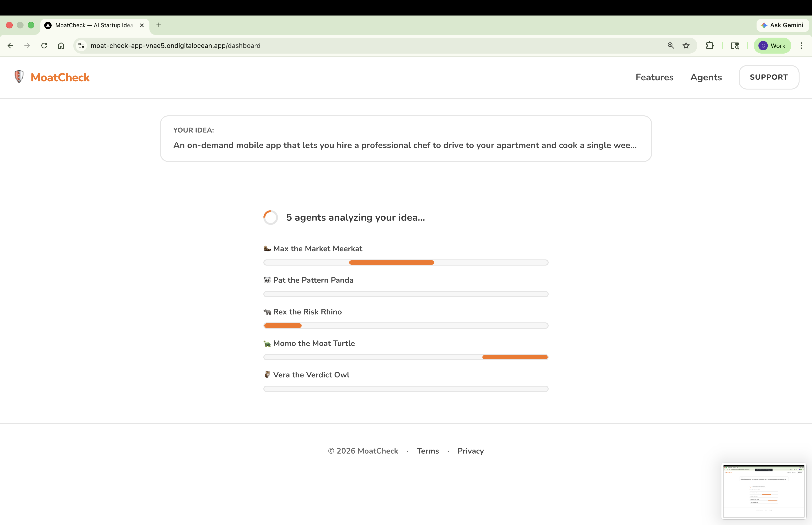The height and width of the screenshot is (525, 812).
Task: Bookmark this page with star icon
Action: [686, 46]
